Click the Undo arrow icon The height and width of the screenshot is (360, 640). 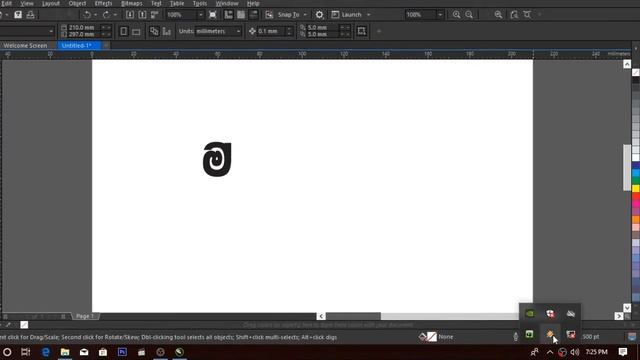click(87, 15)
